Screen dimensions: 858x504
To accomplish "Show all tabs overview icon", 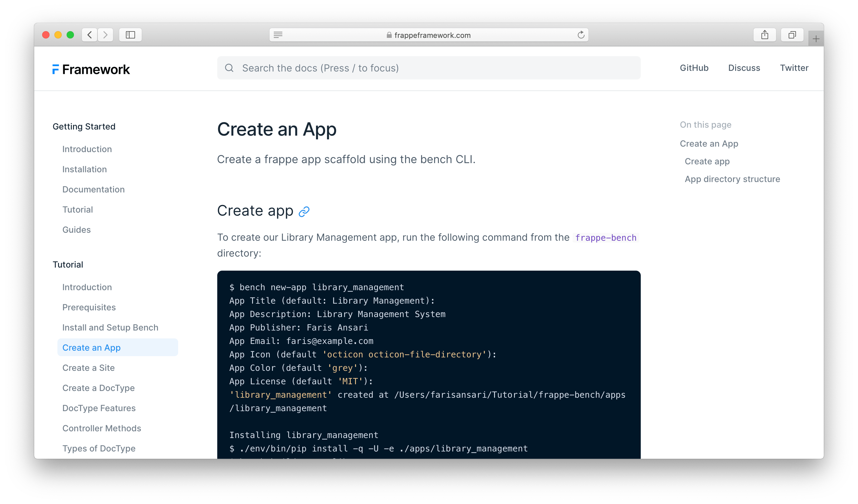I will 792,35.
